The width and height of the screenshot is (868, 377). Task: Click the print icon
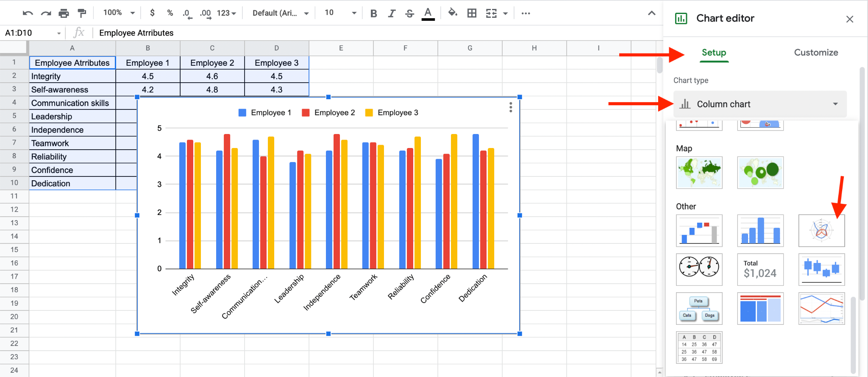pyautogui.click(x=64, y=13)
